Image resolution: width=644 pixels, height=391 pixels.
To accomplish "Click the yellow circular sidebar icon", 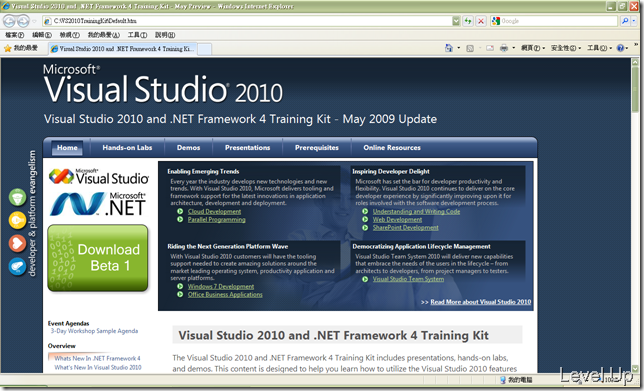I will coord(17,221).
